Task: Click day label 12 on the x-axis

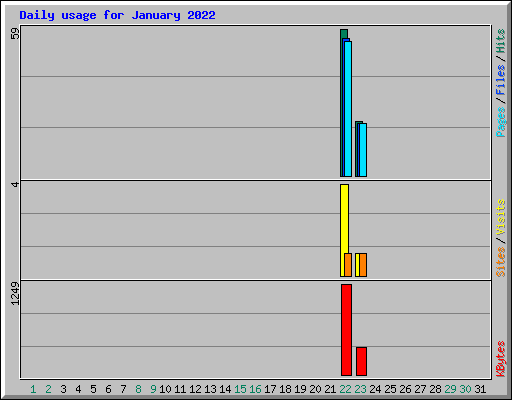Action: [x=195, y=389]
